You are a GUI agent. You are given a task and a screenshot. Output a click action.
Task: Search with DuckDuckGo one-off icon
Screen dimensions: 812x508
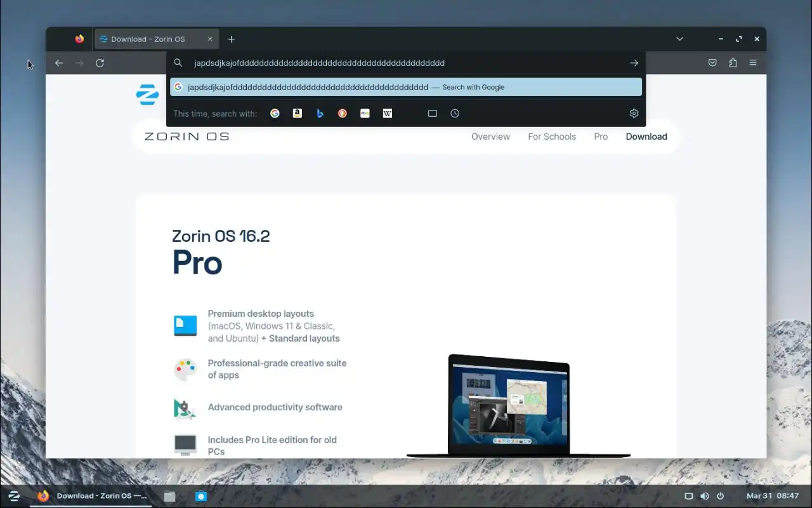click(343, 113)
